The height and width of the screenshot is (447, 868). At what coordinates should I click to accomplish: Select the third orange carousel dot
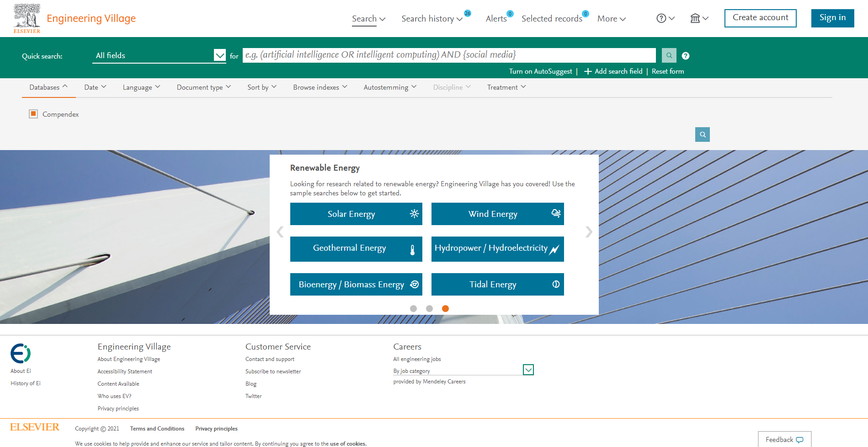[x=445, y=308]
